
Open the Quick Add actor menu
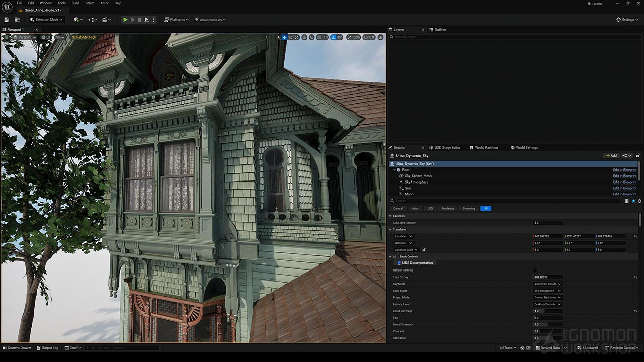pyautogui.click(x=76, y=20)
